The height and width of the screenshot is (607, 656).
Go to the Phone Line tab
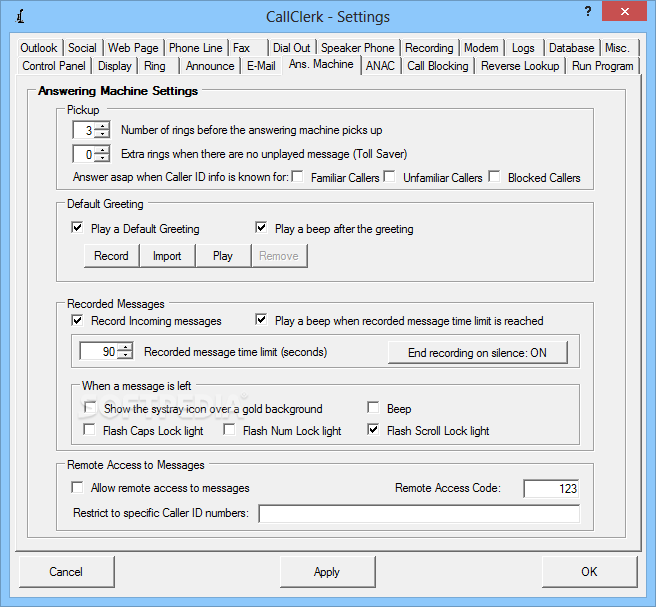[x=195, y=48]
